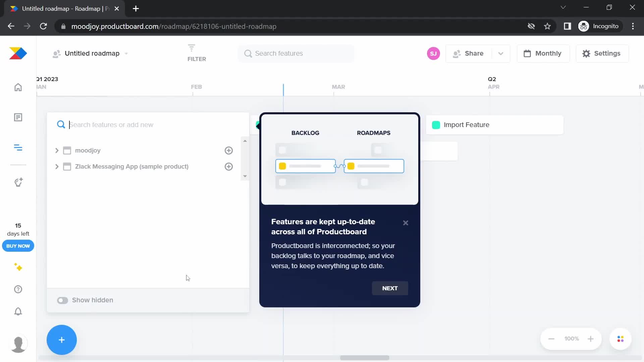This screenshot has width=644, height=362.
Task: Open the browser side panel icon
Action: 567,26
